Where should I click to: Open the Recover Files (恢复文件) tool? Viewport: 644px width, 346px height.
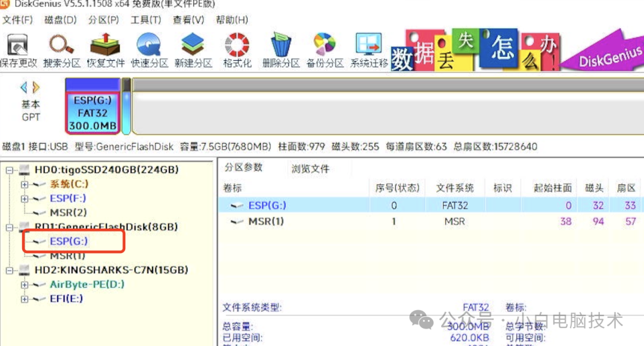coord(106,50)
